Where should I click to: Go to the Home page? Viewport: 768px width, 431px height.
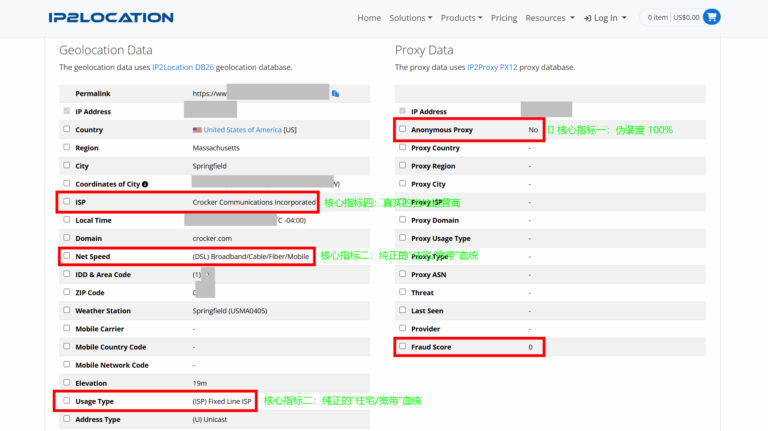click(x=369, y=18)
